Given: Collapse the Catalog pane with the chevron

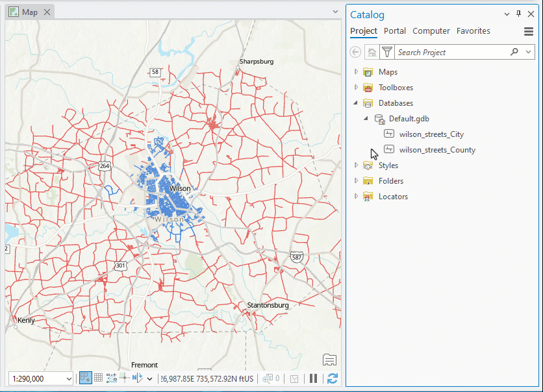Looking at the screenshot, I should click(505, 14).
